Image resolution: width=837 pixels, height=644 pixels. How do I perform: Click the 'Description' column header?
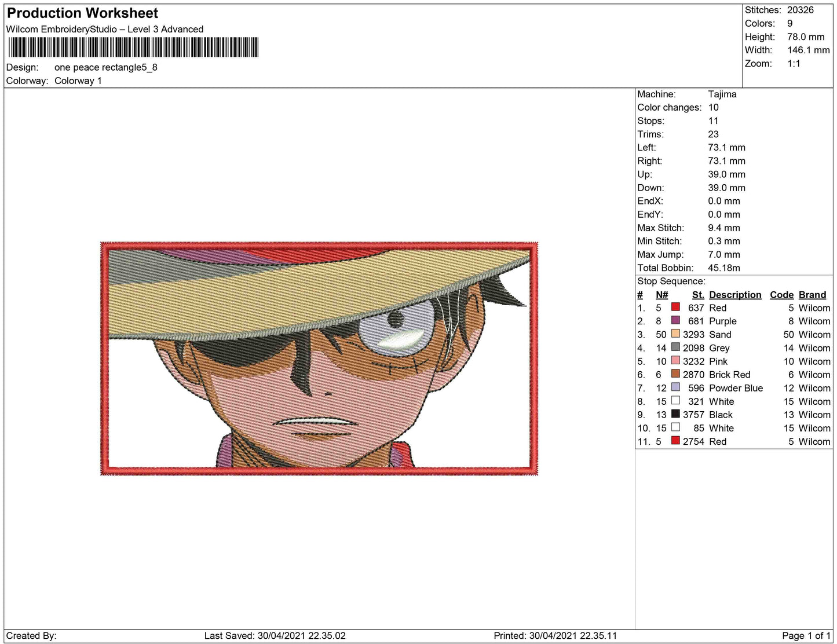tap(735, 295)
